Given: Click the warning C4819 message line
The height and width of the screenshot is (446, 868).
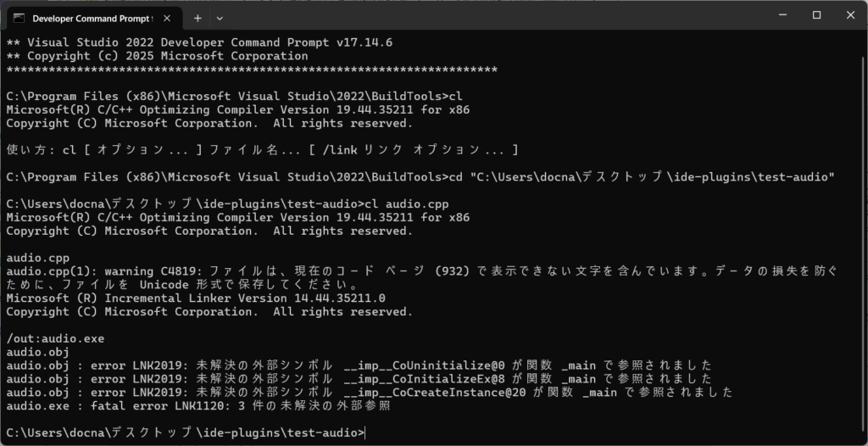Looking at the screenshot, I should (421, 278).
